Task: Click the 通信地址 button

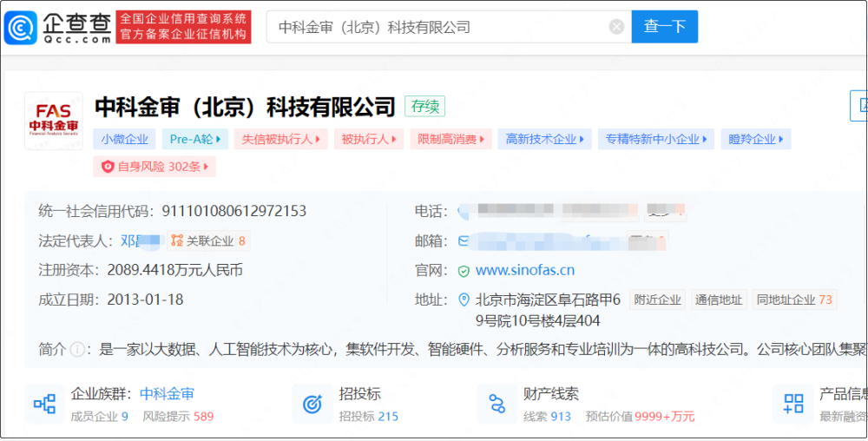Action: point(719,299)
